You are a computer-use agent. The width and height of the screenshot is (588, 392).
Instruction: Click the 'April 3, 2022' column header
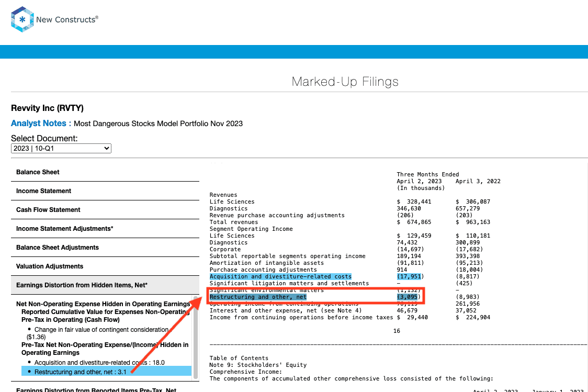(478, 181)
